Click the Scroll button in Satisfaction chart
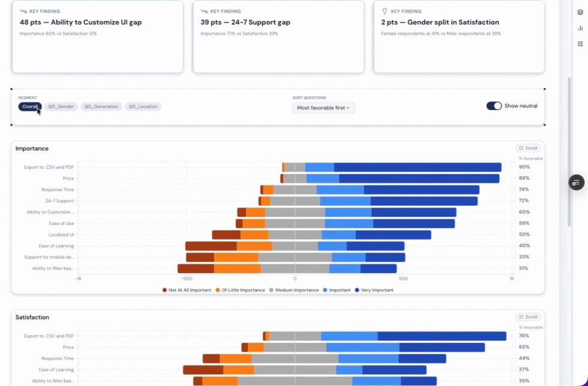This screenshot has height=386, width=588. coord(528,317)
